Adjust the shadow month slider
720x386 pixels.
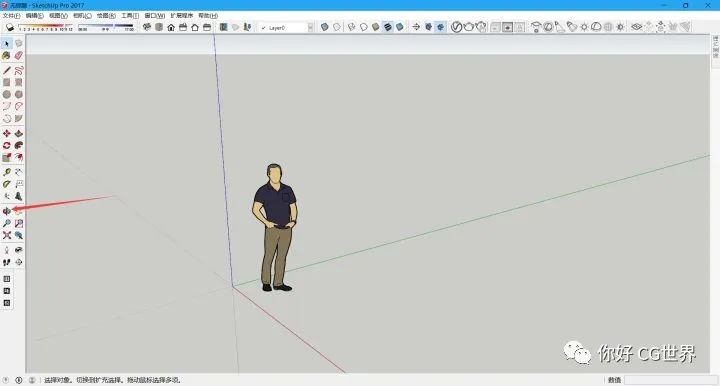[45, 27]
